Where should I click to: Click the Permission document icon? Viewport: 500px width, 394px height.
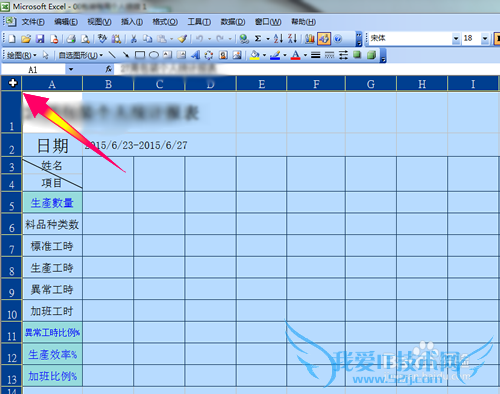(x=54, y=39)
